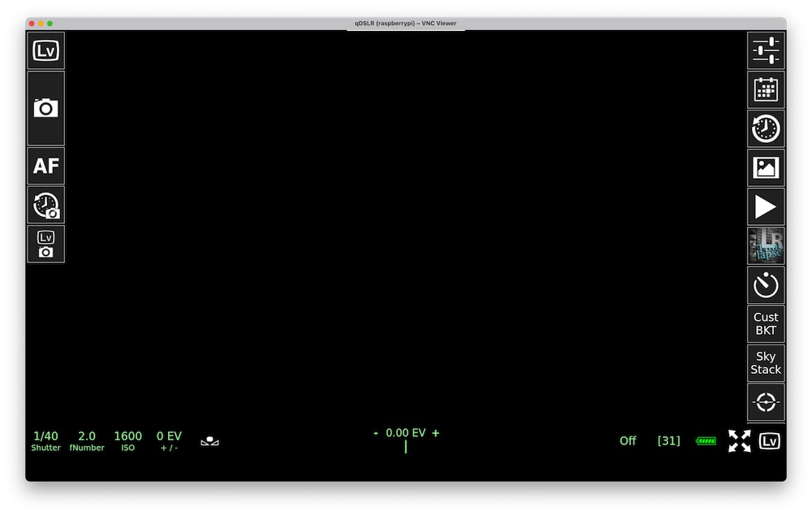
Task: Toggle the histogram display icon
Action: tap(209, 441)
